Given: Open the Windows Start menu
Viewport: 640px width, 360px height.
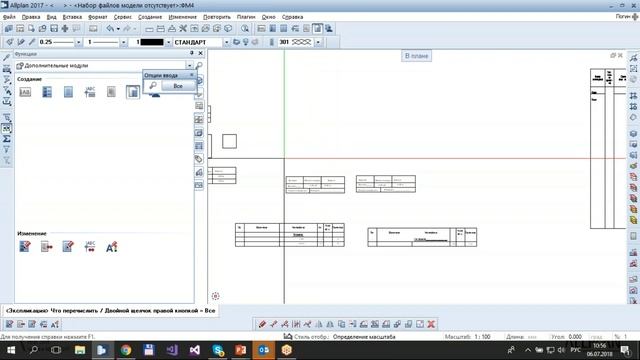Looking at the screenshot, I should point(11,350).
